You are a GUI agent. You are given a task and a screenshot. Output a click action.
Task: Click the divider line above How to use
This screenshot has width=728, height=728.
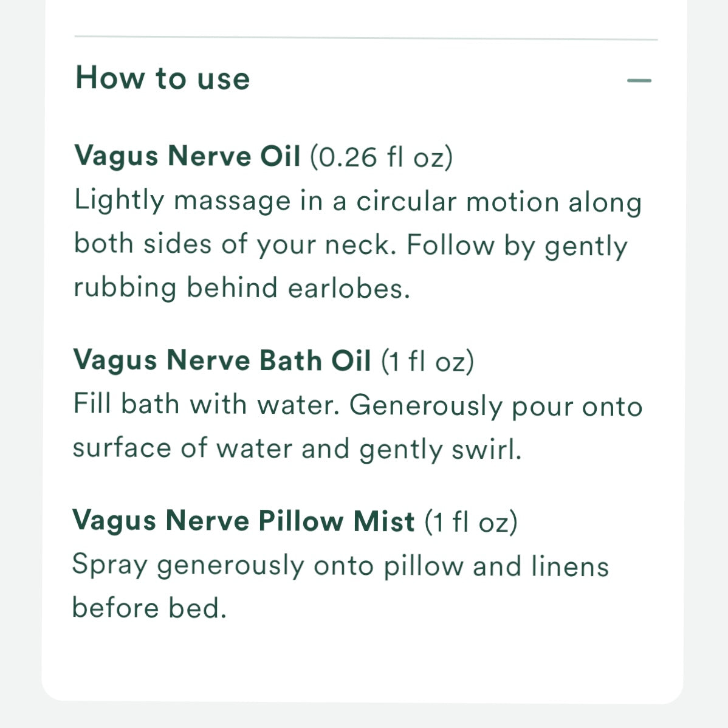click(365, 36)
